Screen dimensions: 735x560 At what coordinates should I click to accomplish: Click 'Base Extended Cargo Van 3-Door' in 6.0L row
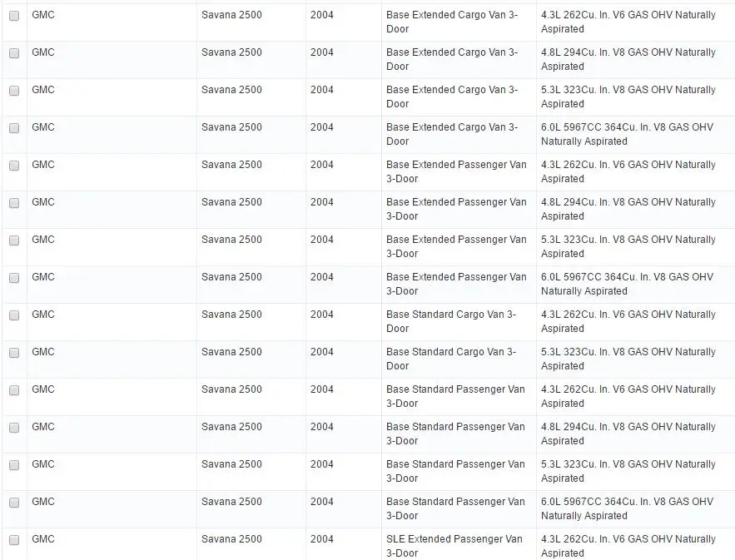(452, 135)
